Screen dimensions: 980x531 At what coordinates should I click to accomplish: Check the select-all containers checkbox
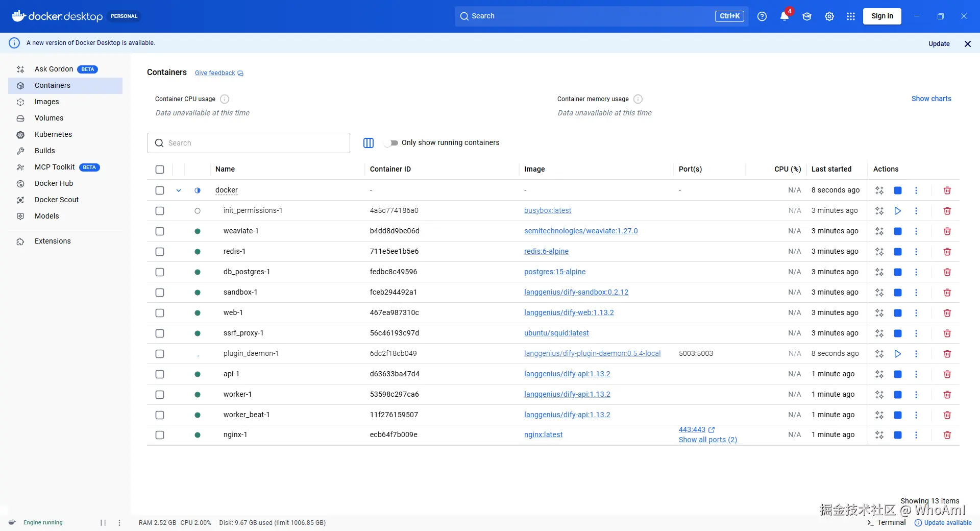click(160, 170)
